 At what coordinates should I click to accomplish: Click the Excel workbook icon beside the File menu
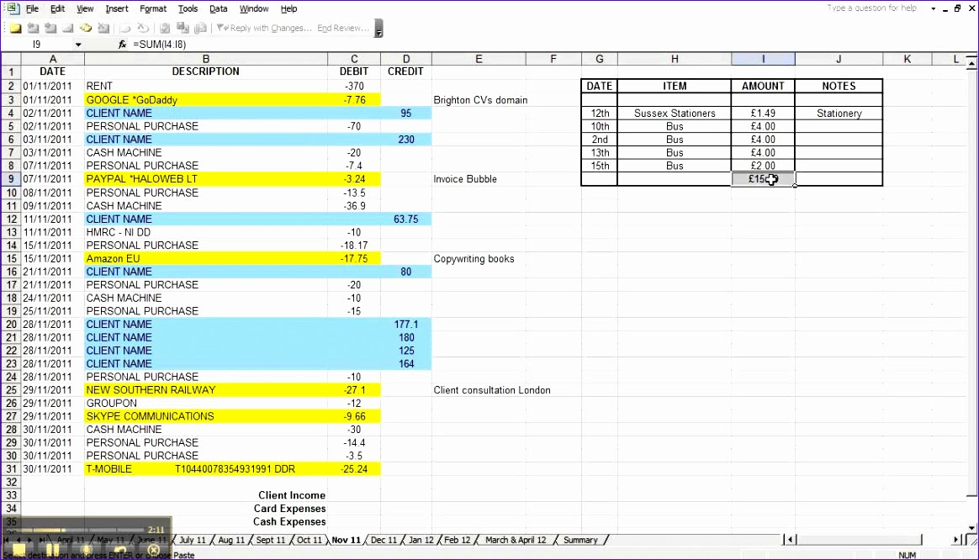coord(13,8)
